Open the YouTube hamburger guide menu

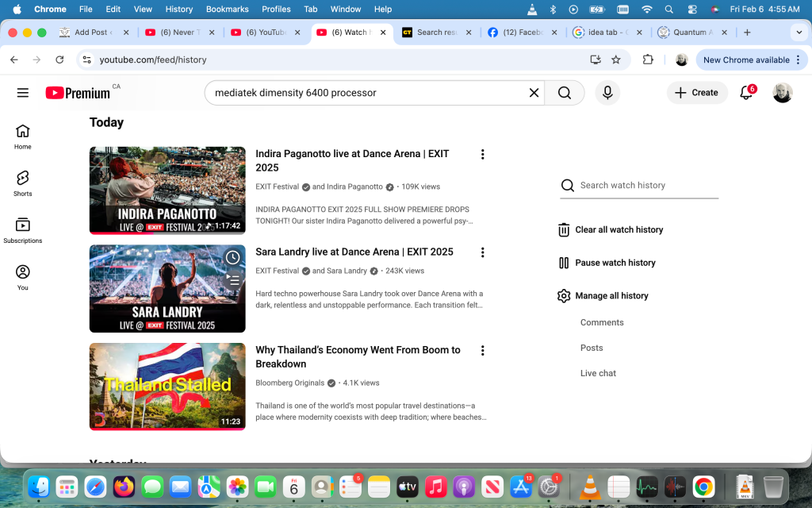pyautogui.click(x=23, y=93)
